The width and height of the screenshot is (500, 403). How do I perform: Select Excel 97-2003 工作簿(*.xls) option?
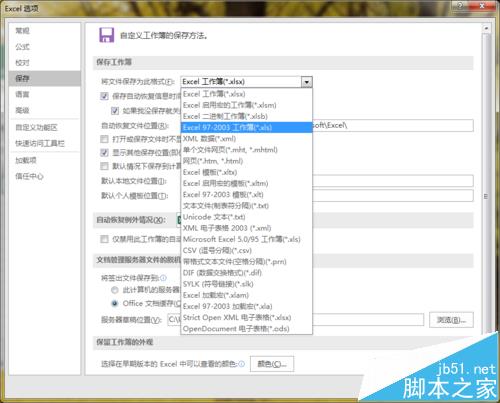(x=247, y=127)
